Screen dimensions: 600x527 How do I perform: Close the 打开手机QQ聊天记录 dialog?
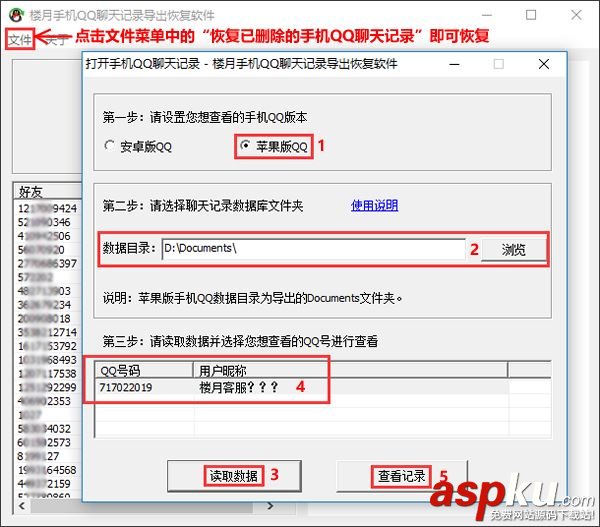click(544, 64)
